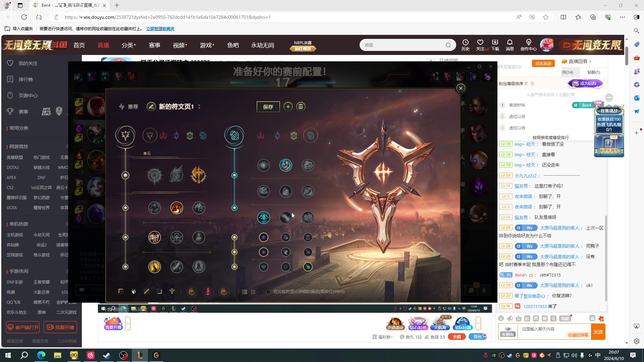Click the Douyu search input field

[x=402, y=45]
